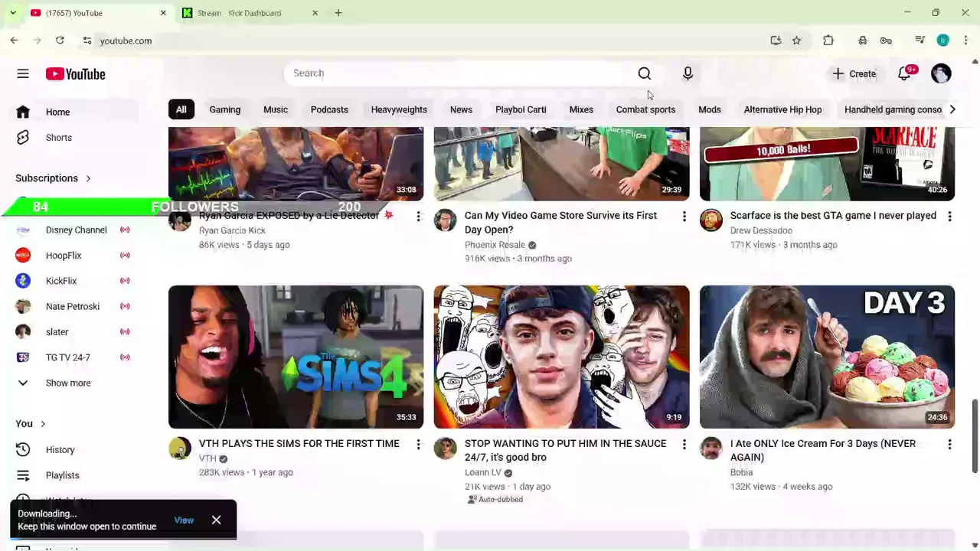Image resolution: width=980 pixels, height=551 pixels.
Task: Open KickFlix subscription
Action: pyautogui.click(x=73, y=281)
